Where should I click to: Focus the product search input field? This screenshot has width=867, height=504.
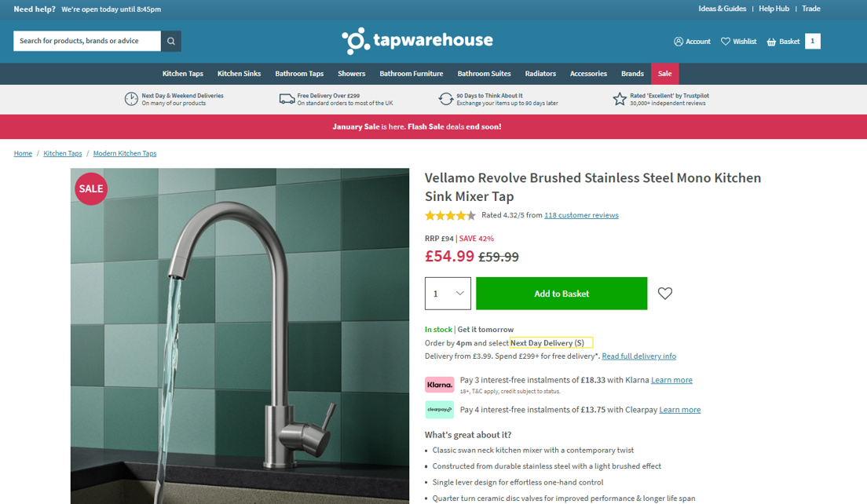click(87, 41)
